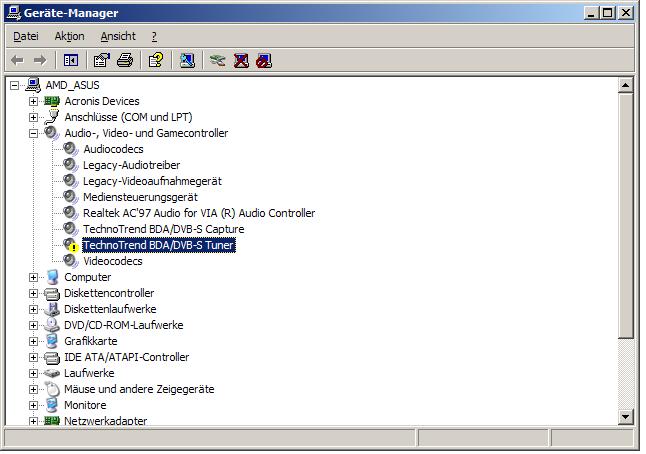The height and width of the screenshot is (454, 646).
Task: Click the Audio-, Video- und Gamecontroller icon
Action: [52, 133]
